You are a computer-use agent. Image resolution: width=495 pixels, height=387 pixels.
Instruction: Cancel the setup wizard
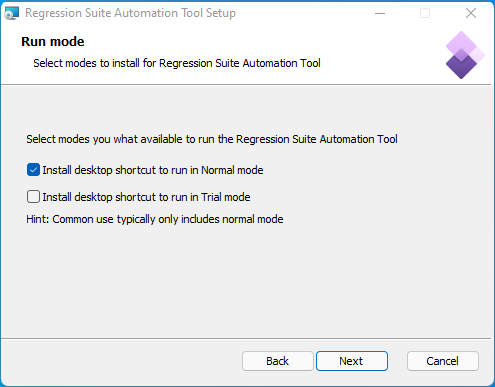[x=443, y=361]
